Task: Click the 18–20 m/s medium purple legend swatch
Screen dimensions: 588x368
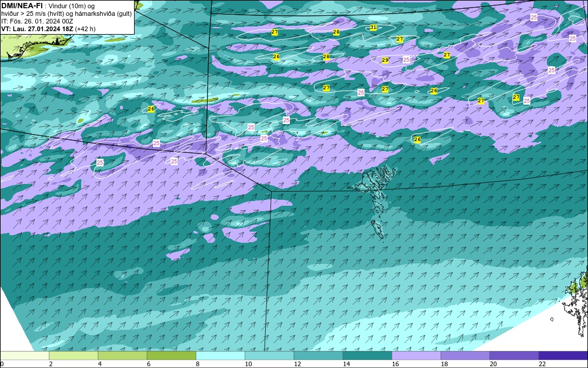Action: 465,355
